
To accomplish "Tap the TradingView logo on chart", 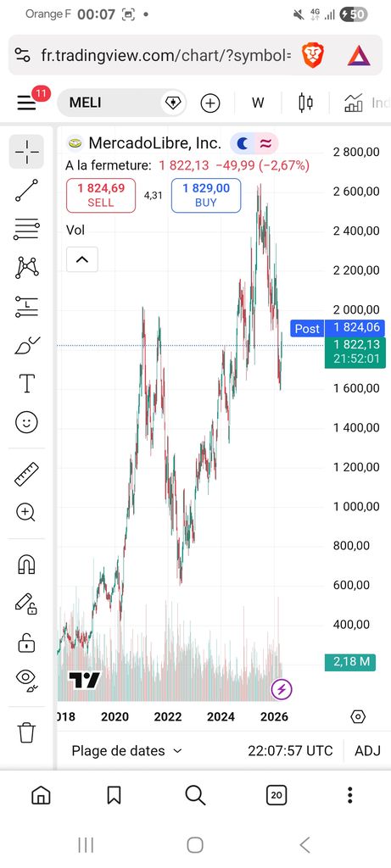I will (x=84, y=680).
